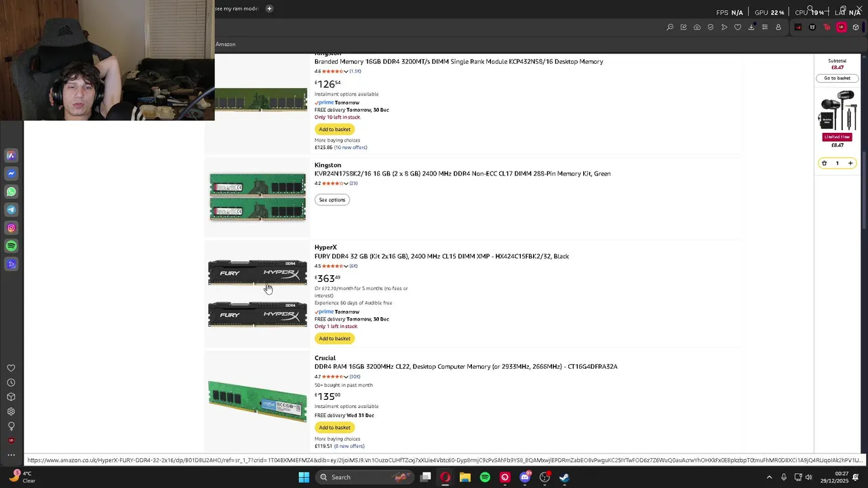Expand 4.6 star rating dropdown chevron
Viewport: 868px width, 488px height.
pyautogui.click(x=346, y=71)
